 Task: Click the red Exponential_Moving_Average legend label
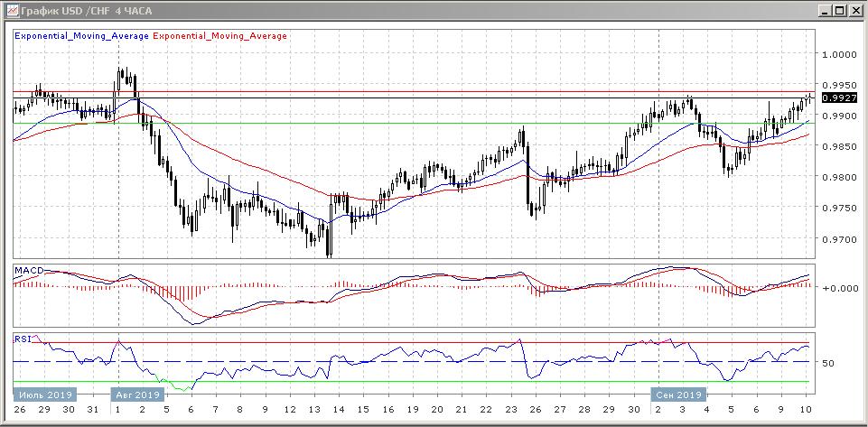pyautogui.click(x=219, y=36)
